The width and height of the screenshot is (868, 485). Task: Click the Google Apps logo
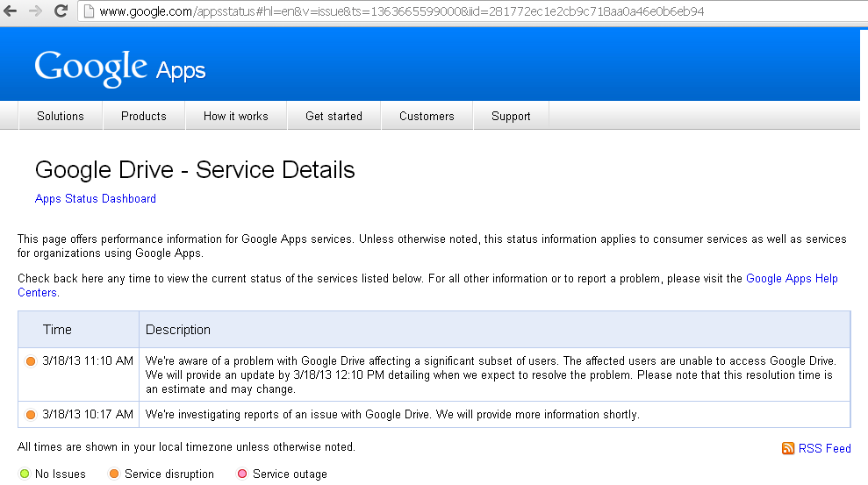pyautogui.click(x=119, y=68)
